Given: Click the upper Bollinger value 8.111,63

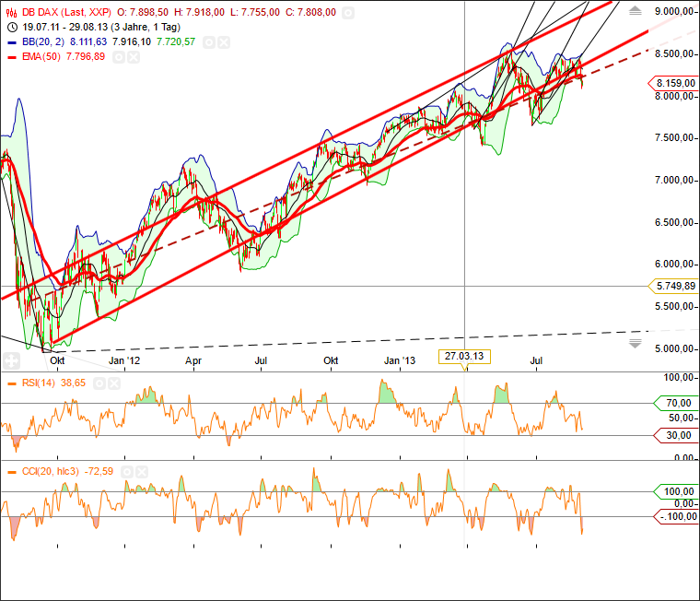Looking at the screenshot, I should click(x=88, y=42).
